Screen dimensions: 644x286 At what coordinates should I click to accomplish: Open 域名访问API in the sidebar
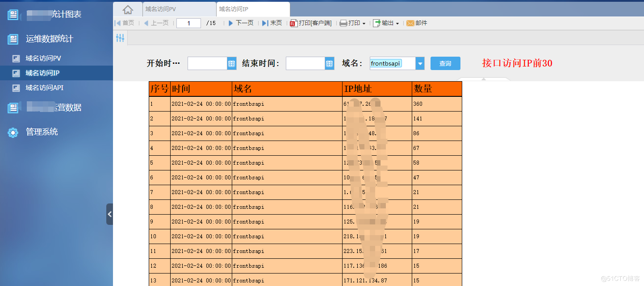44,88
